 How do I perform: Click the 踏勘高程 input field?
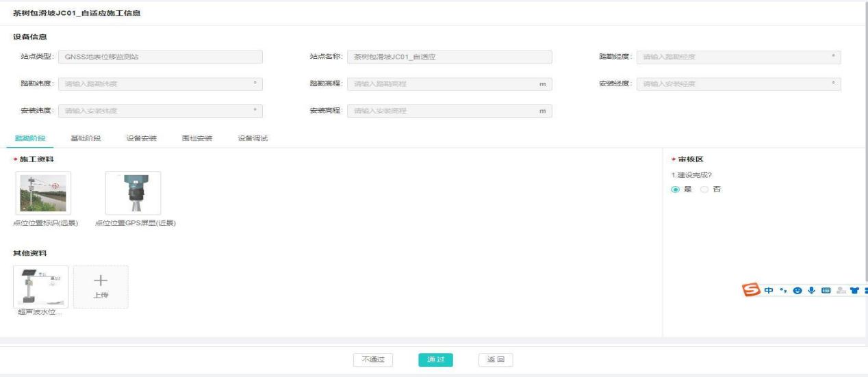pyautogui.click(x=442, y=84)
